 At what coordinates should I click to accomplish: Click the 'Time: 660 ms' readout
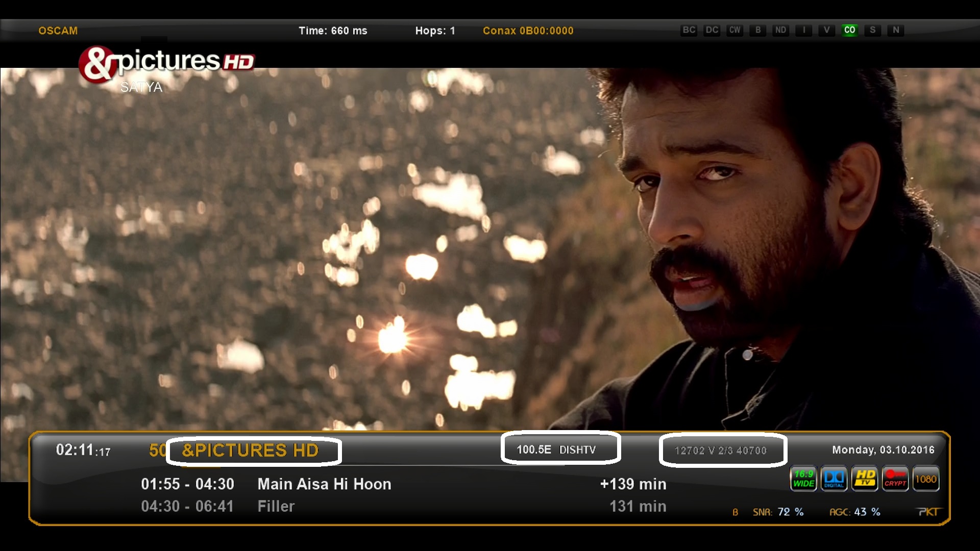pos(333,31)
